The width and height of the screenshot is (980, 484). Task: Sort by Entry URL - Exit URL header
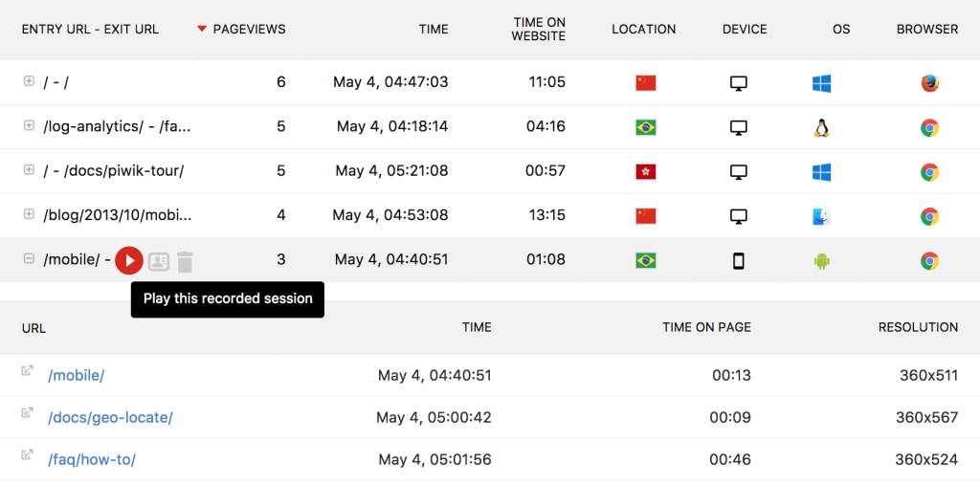pos(90,29)
